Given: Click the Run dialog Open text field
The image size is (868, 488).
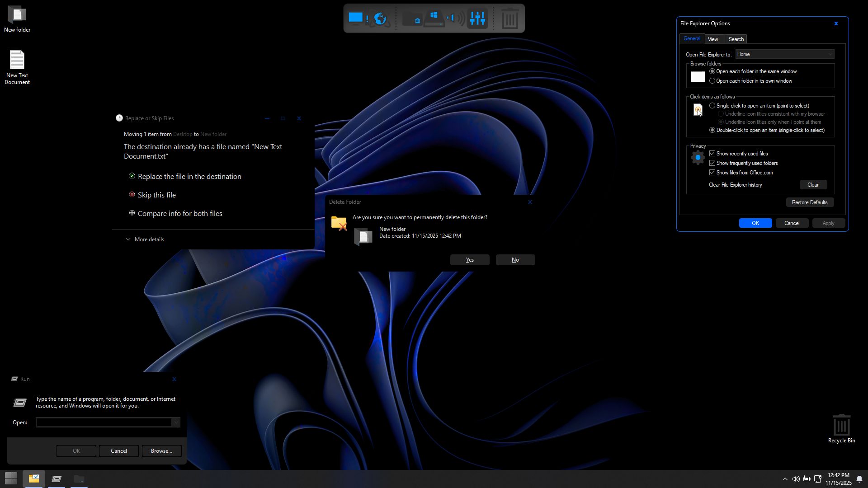Looking at the screenshot, I should (104, 422).
